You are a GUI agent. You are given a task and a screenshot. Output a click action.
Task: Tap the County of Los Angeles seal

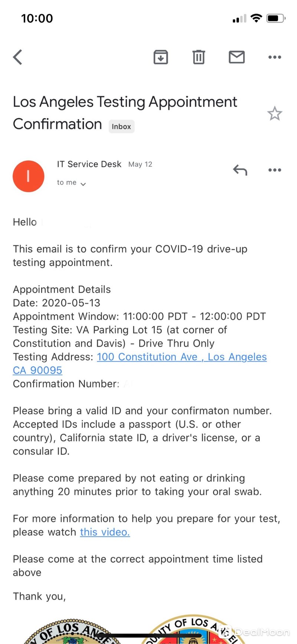click(x=194, y=629)
